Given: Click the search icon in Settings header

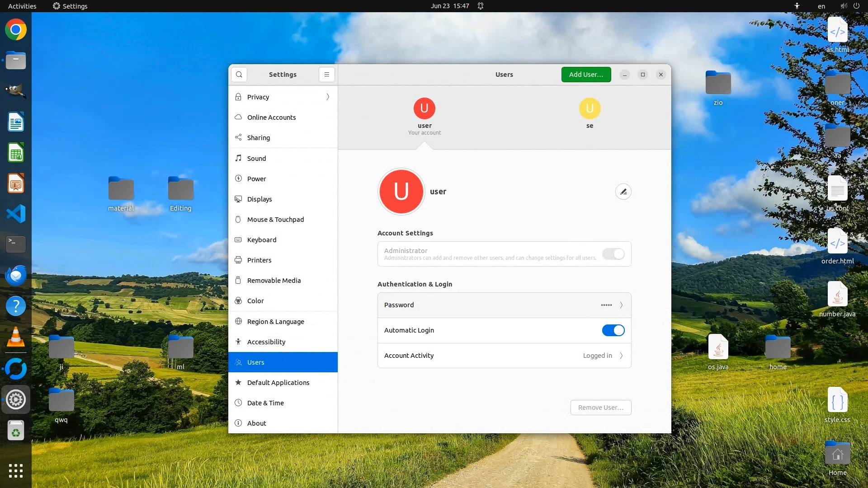Looking at the screenshot, I should 239,75.
